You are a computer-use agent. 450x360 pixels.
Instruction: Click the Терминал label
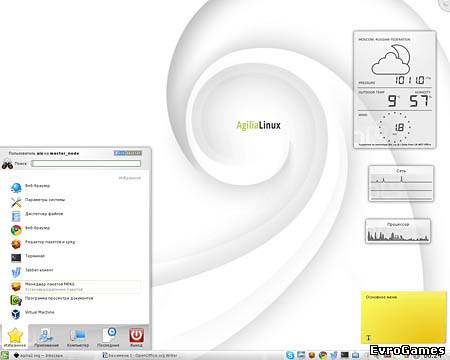35,256
